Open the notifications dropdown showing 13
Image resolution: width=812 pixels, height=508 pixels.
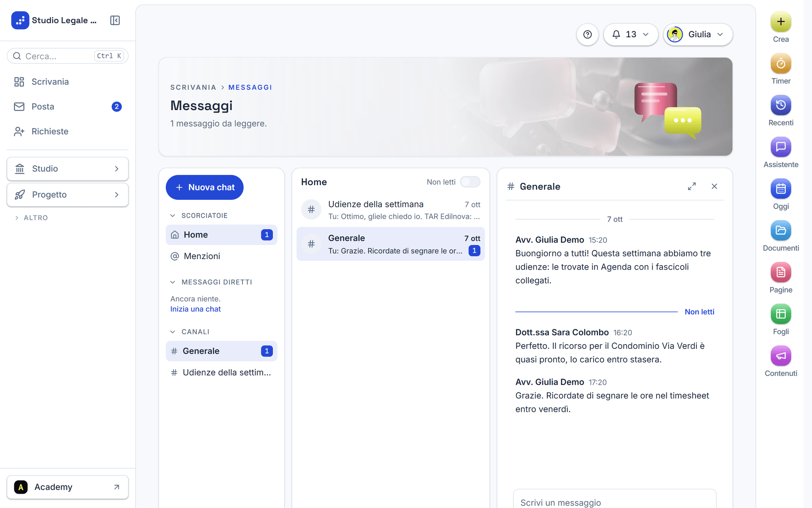click(631, 34)
